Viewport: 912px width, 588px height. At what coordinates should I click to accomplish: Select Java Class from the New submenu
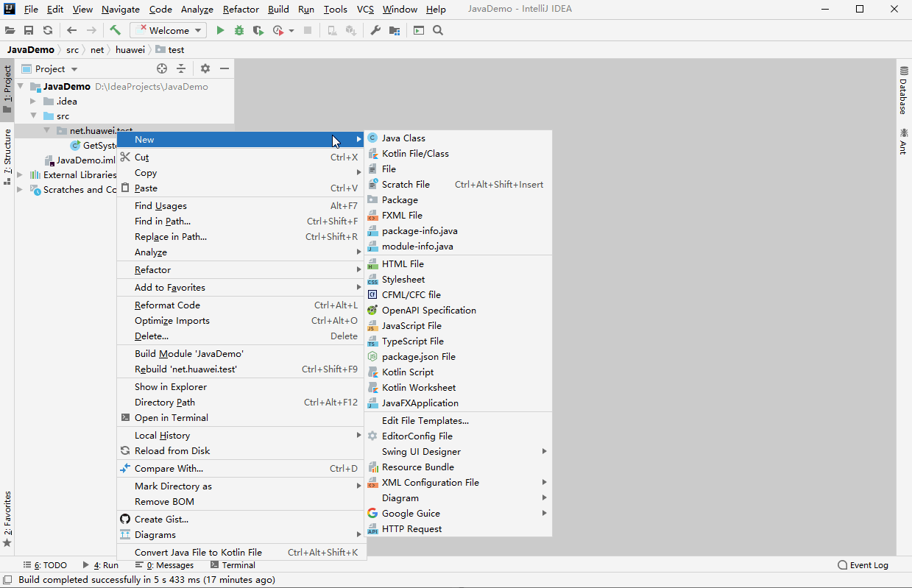click(458, 138)
